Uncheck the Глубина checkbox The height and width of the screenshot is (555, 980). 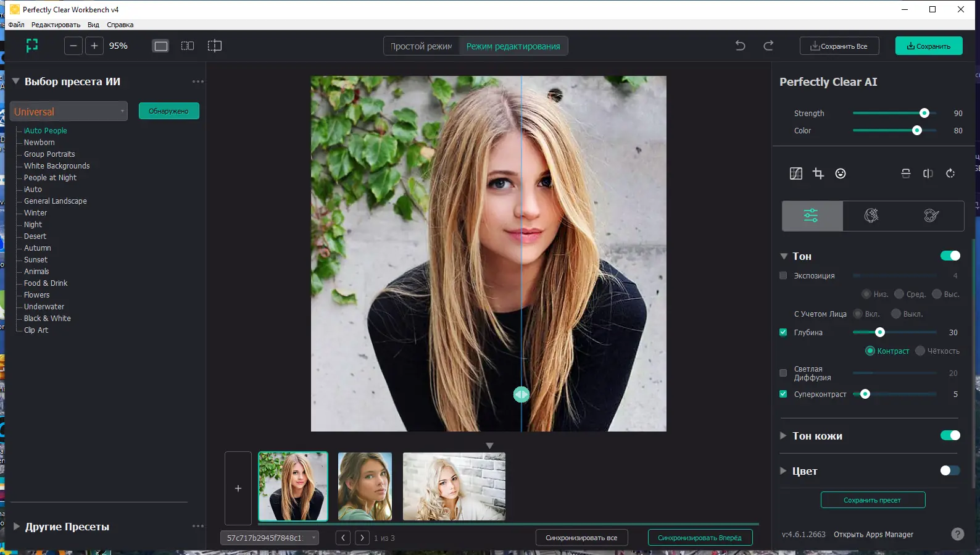(783, 332)
